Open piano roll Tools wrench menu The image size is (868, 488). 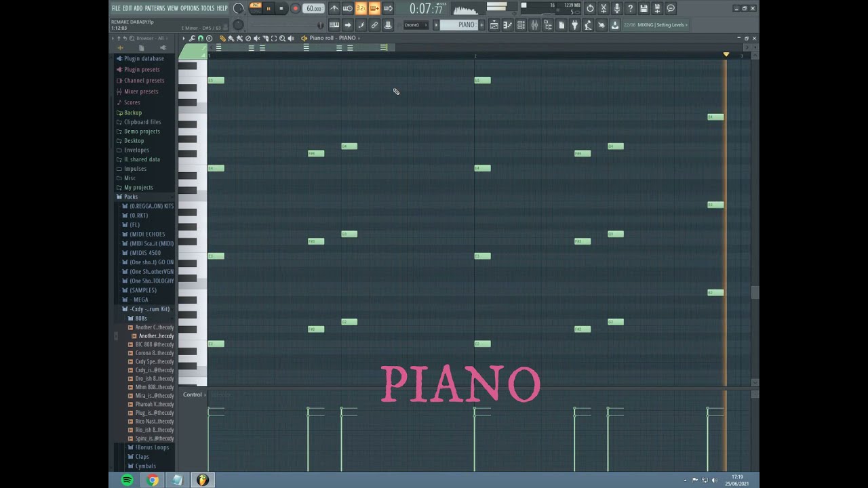point(192,38)
